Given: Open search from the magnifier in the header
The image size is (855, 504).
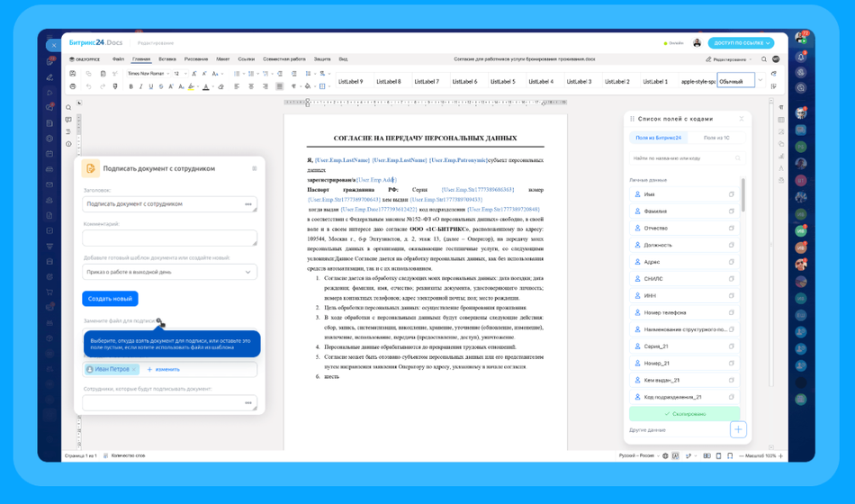Looking at the screenshot, I should click(764, 58).
